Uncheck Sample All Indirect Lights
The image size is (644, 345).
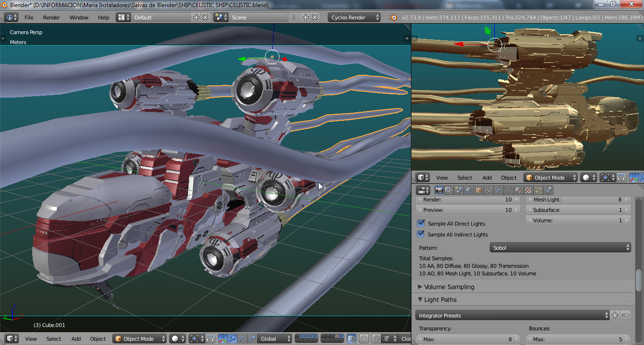[421, 234]
